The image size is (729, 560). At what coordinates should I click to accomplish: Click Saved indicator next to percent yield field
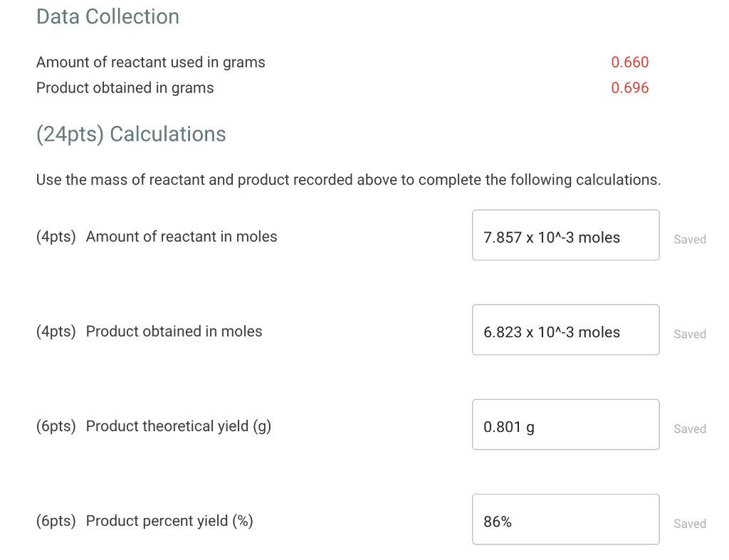coord(689,524)
